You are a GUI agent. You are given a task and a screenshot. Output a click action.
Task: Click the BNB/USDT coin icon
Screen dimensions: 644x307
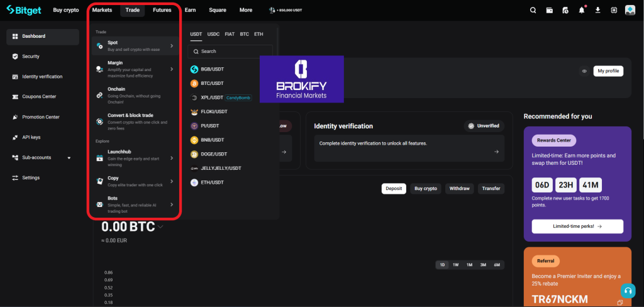(x=194, y=140)
